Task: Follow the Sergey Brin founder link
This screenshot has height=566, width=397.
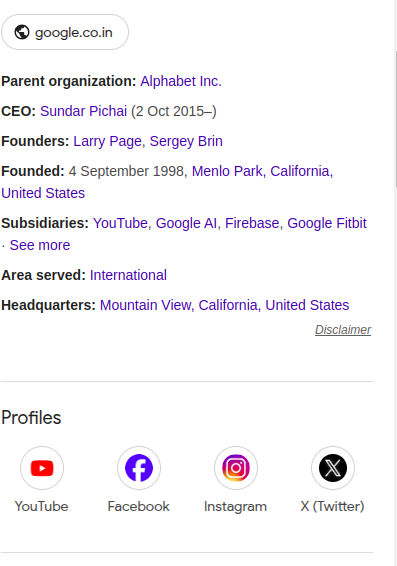Action: 186,141
